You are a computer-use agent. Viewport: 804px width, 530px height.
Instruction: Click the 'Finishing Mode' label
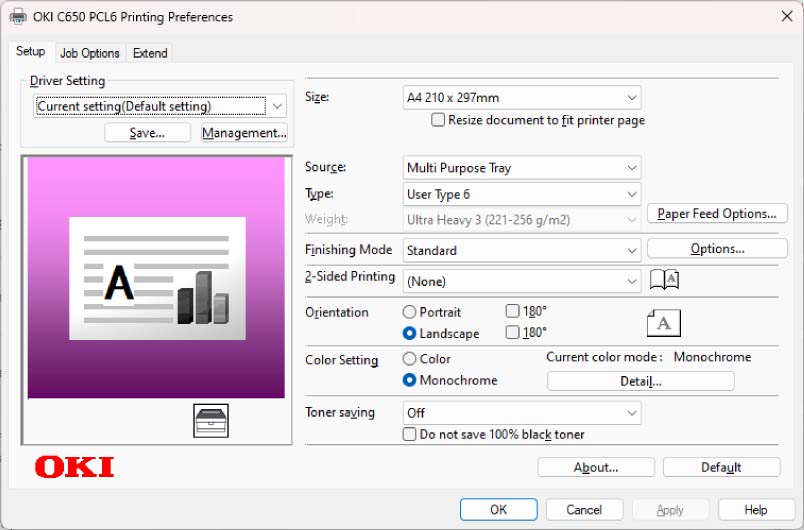pyautogui.click(x=349, y=250)
